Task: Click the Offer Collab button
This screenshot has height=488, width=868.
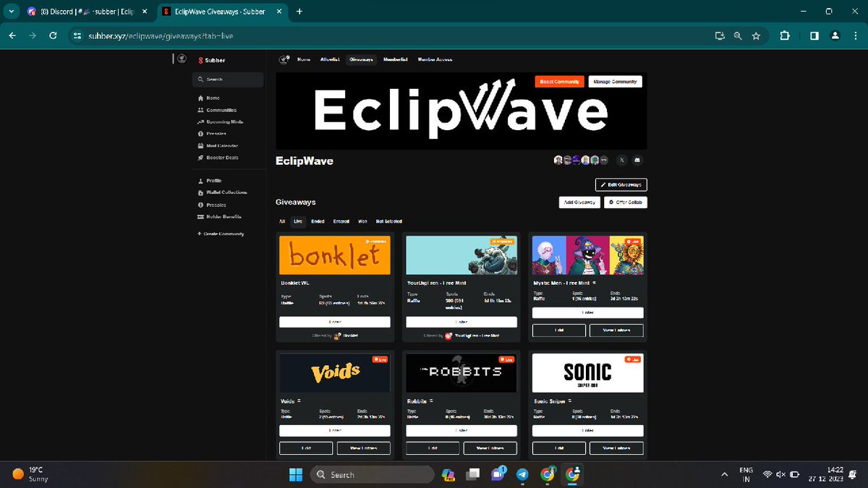Action: click(626, 202)
